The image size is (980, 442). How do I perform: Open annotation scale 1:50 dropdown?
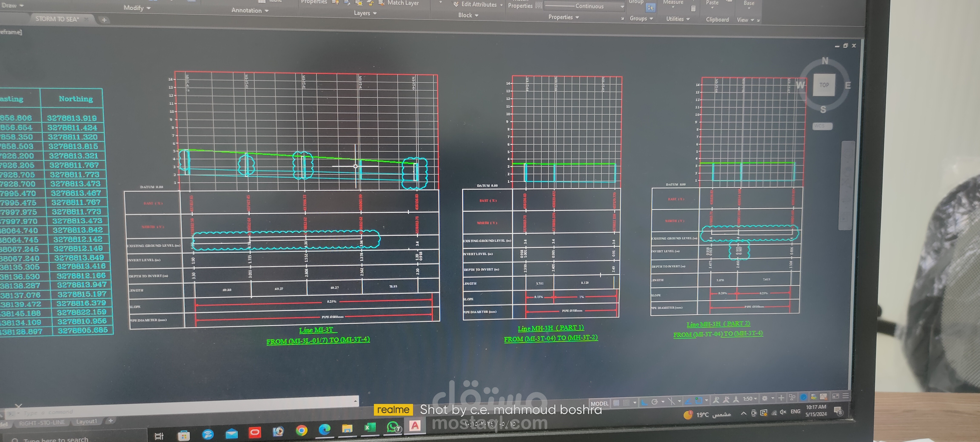point(750,399)
